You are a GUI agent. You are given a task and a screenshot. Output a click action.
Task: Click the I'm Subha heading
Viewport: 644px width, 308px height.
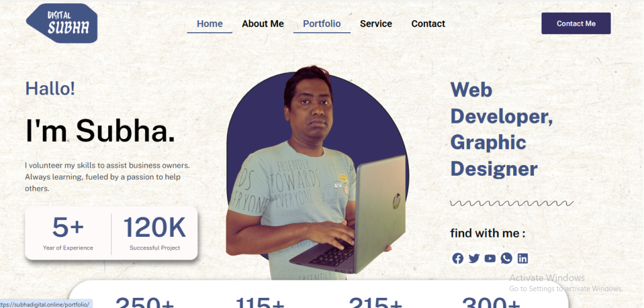[x=100, y=130]
